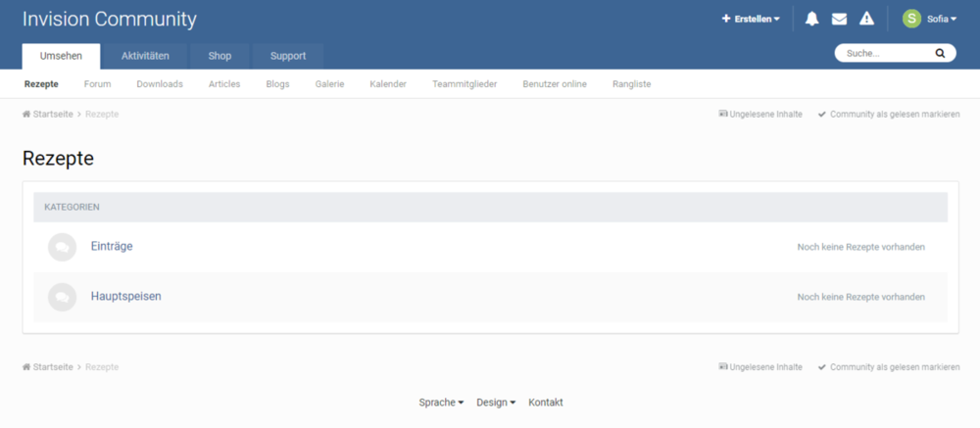The image size is (980, 428).
Task: Switch to the Shop tab
Action: [x=220, y=56]
